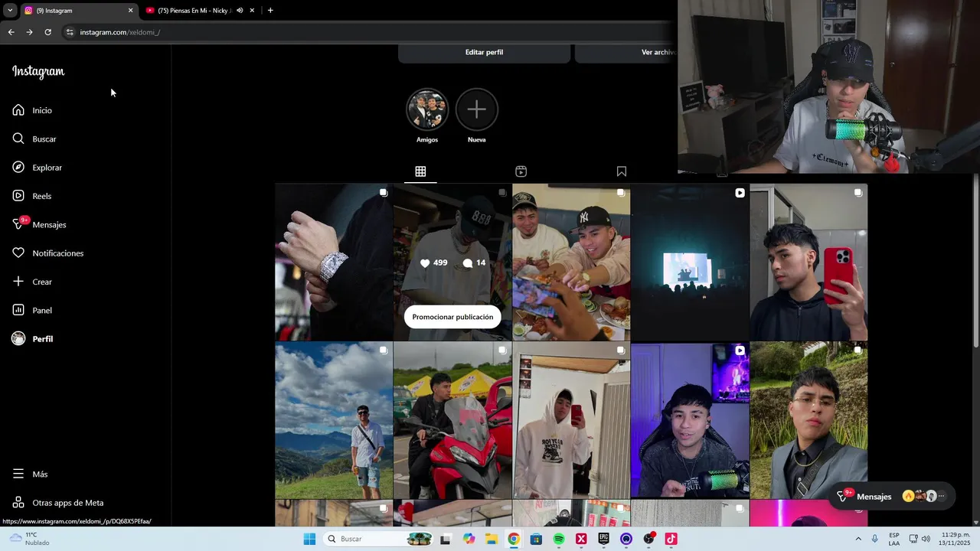The image size is (980, 551).
Task: View site information icon in address bar
Action: (x=70, y=32)
